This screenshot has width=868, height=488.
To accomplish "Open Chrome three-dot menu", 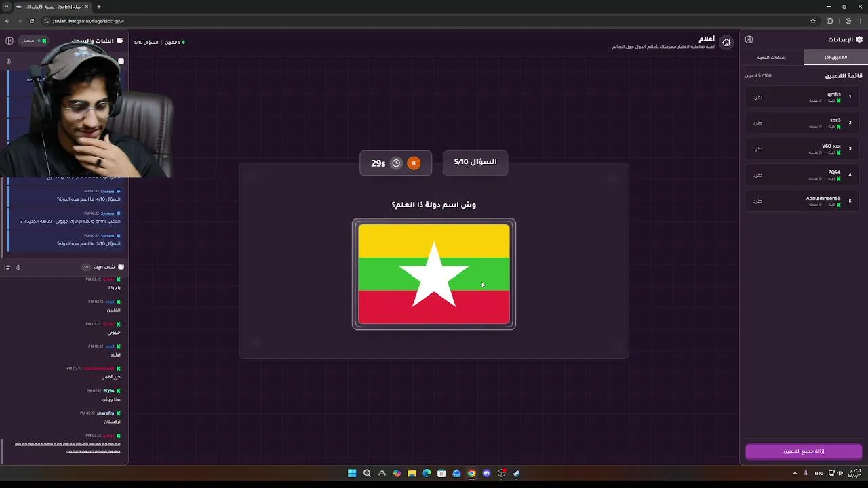I will 860,21.
